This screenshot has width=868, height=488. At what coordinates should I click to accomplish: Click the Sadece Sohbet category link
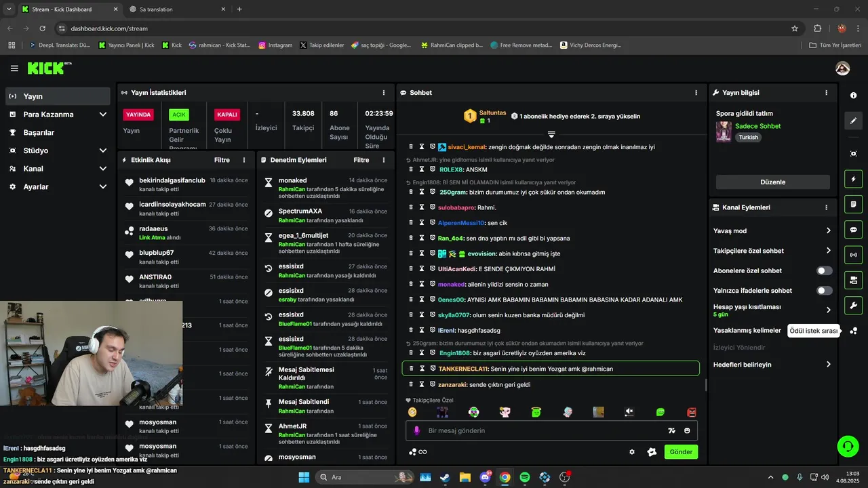[x=757, y=126]
